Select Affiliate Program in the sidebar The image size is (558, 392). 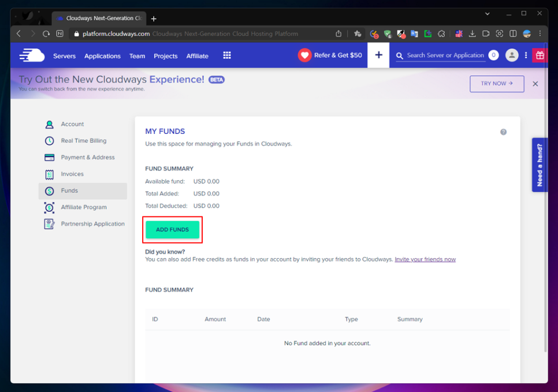(83, 207)
